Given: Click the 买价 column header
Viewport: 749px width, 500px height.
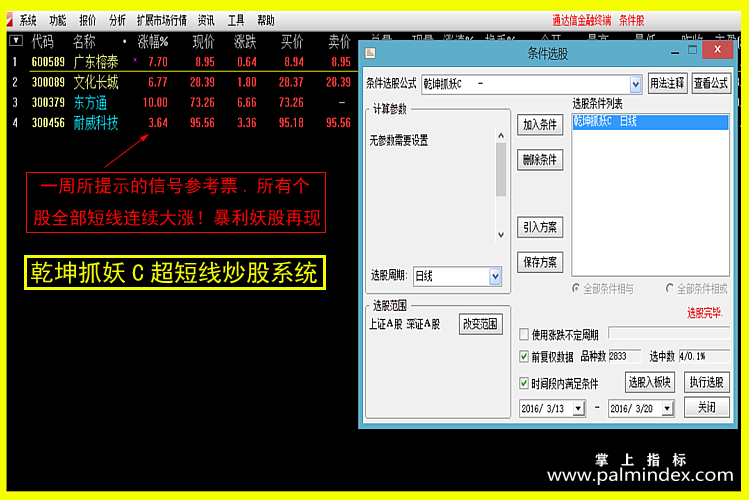Looking at the screenshot, I should click(x=292, y=42).
